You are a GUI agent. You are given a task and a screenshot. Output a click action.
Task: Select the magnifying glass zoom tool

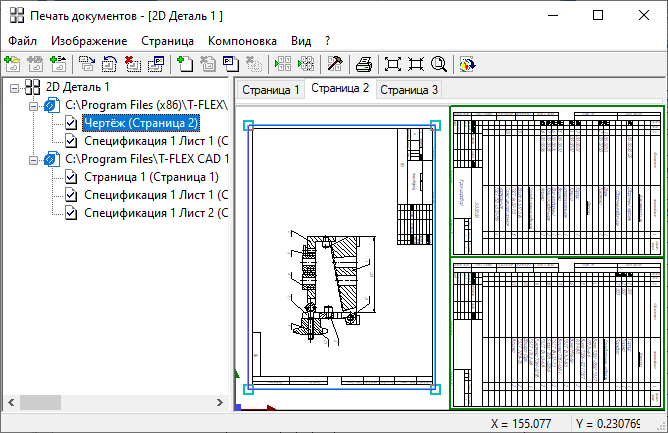click(438, 64)
